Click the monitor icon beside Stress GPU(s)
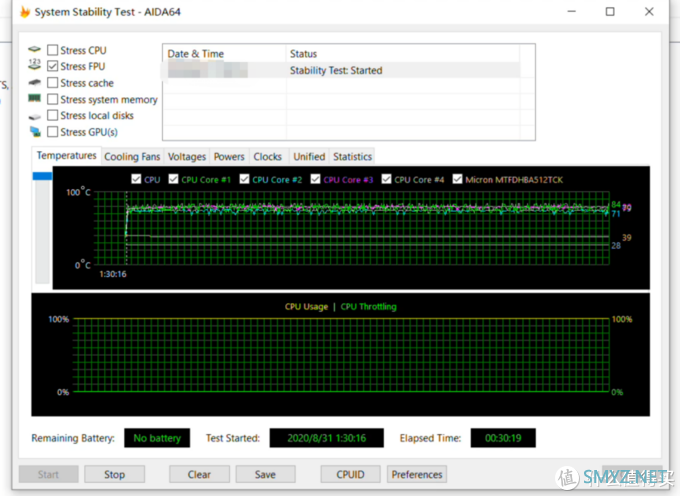The width and height of the screenshot is (680, 496). [x=35, y=131]
